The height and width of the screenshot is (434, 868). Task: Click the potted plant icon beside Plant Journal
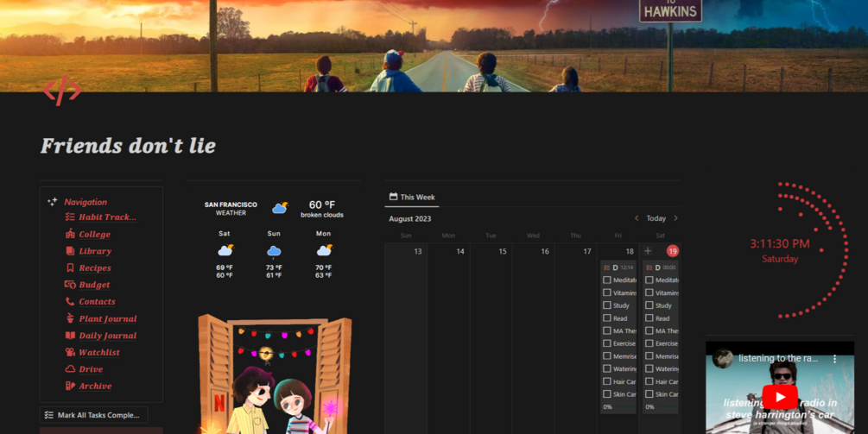point(70,318)
